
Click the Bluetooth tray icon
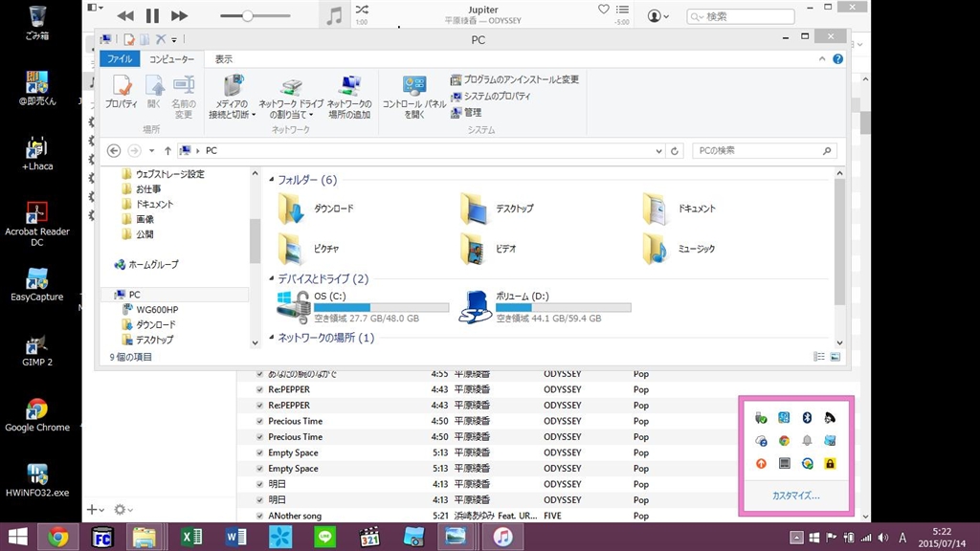(807, 417)
